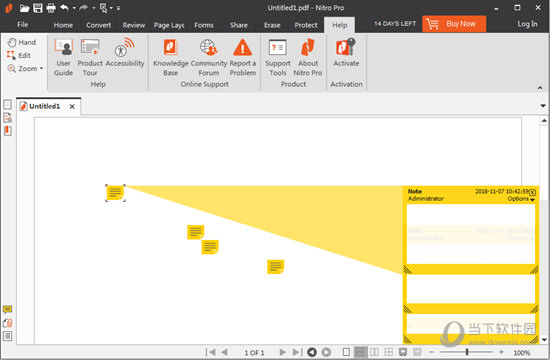Open the note Options dropdown

pyautogui.click(x=521, y=199)
